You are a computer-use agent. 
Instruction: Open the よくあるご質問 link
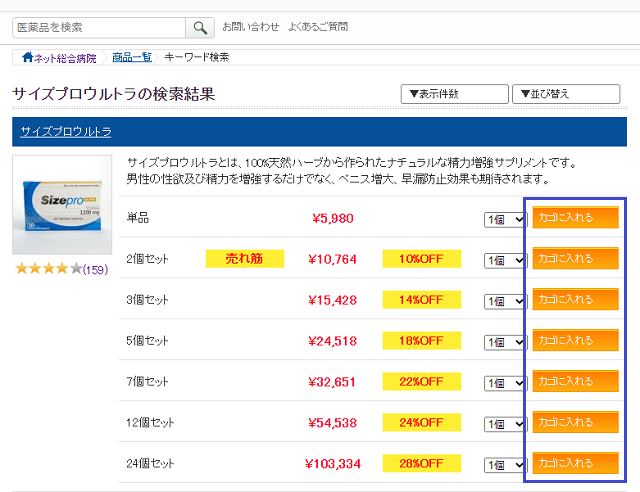tap(318, 27)
